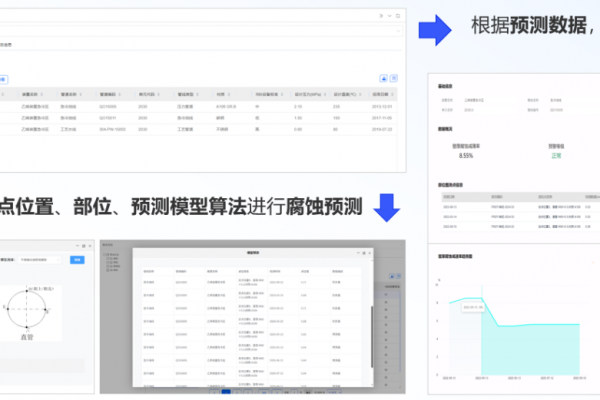Click the blue download icon above the table
The image size is (600, 400).
click(x=385, y=77)
